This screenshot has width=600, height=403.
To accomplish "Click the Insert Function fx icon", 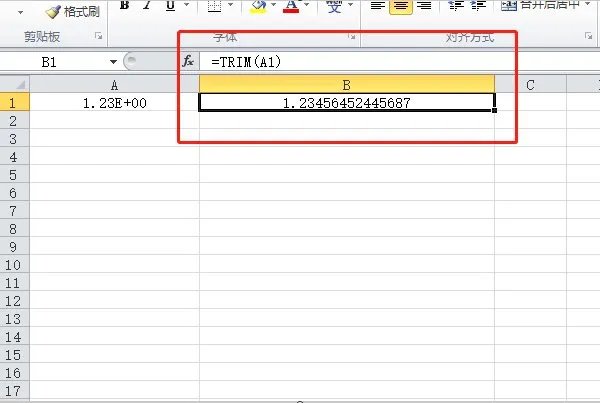I will pyautogui.click(x=188, y=62).
